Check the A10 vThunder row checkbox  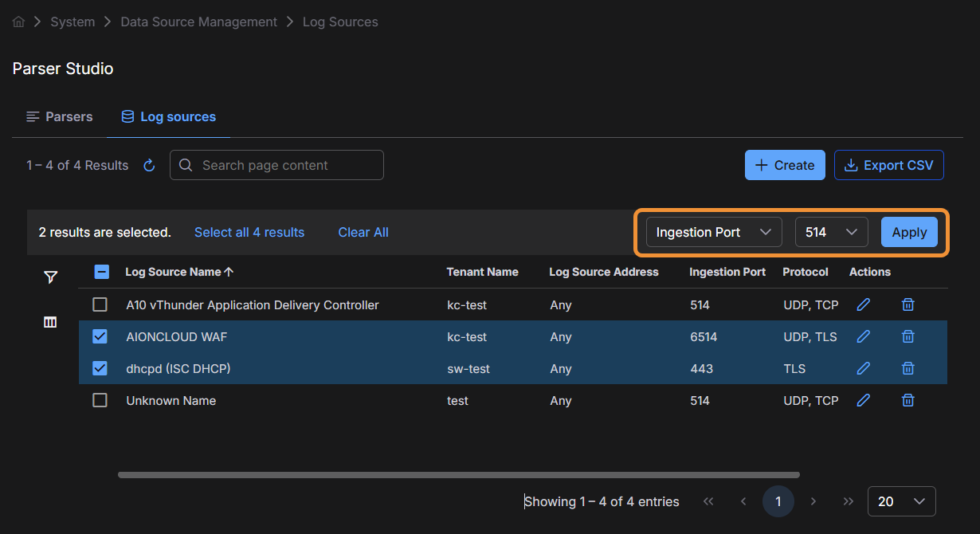tap(100, 305)
